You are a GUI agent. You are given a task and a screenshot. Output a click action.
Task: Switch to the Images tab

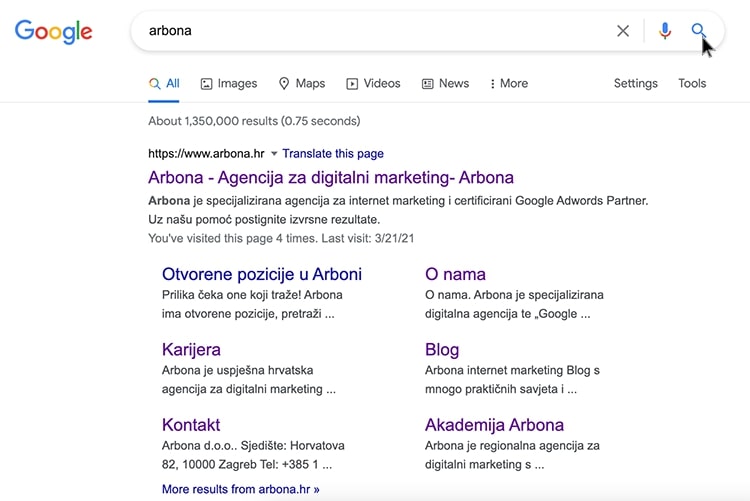pos(229,84)
